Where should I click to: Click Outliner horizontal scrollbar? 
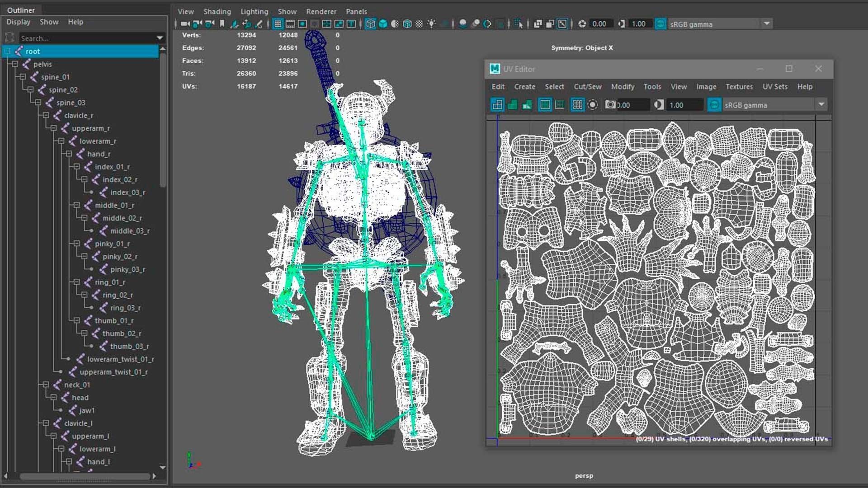pyautogui.click(x=84, y=476)
